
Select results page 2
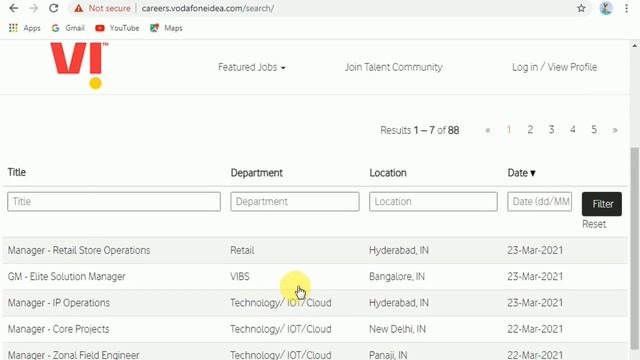pyautogui.click(x=530, y=130)
